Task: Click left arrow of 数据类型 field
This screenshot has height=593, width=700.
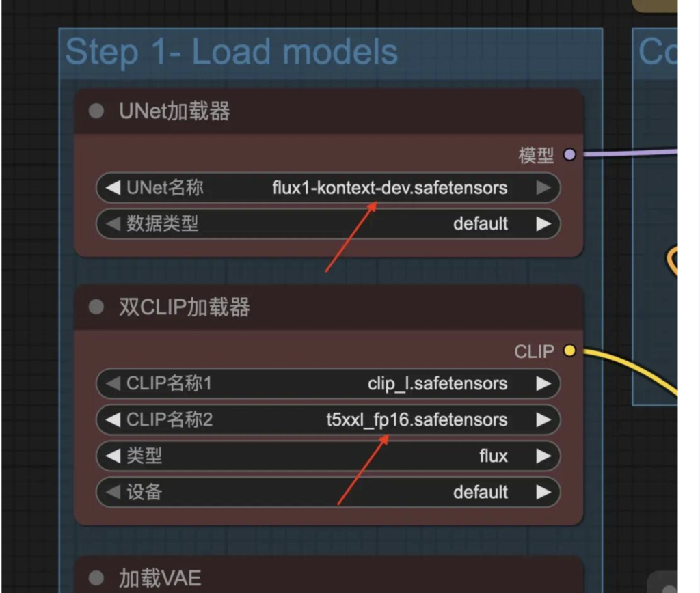Action: pos(113,223)
